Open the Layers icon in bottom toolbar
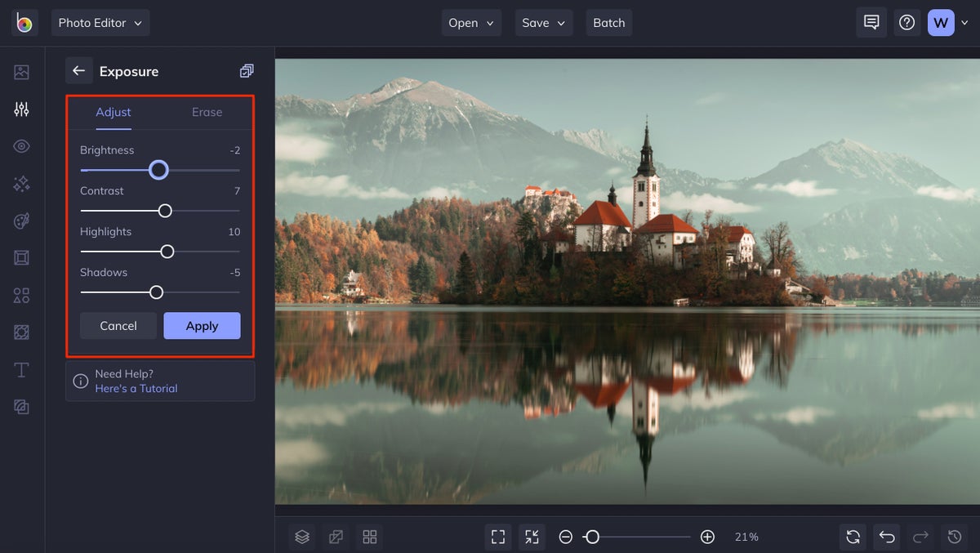Viewport: 980px width, 553px height. point(301,537)
